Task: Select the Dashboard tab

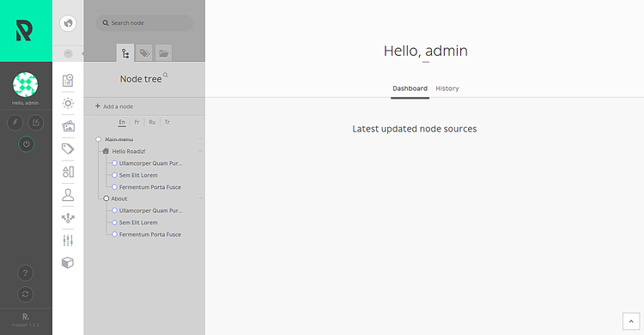Action: [x=410, y=88]
